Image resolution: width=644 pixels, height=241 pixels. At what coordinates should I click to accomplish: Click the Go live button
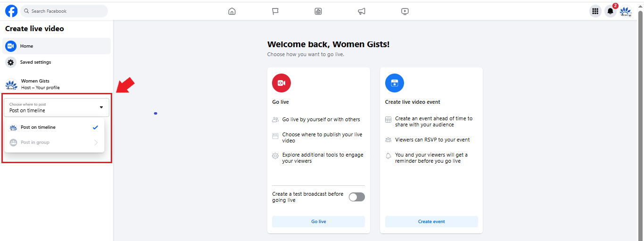click(x=319, y=222)
